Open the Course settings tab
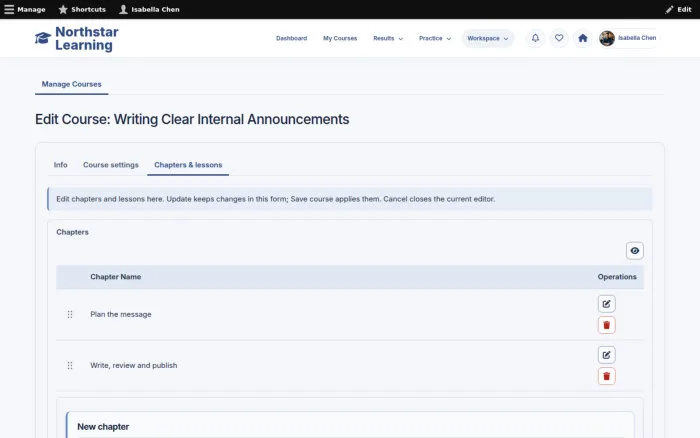The width and height of the screenshot is (700, 438). (x=111, y=165)
